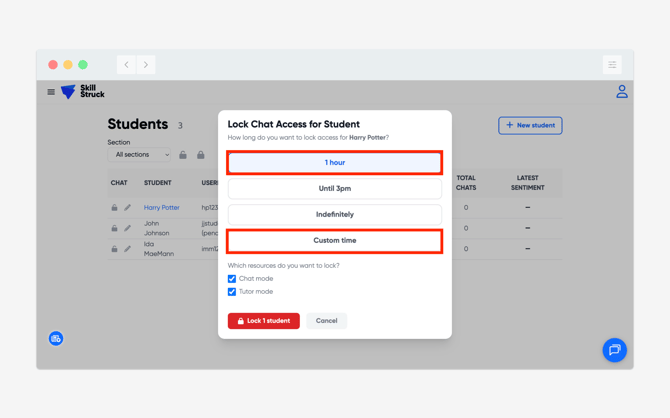Select Indefinitely lock duration

pos(334,214)
